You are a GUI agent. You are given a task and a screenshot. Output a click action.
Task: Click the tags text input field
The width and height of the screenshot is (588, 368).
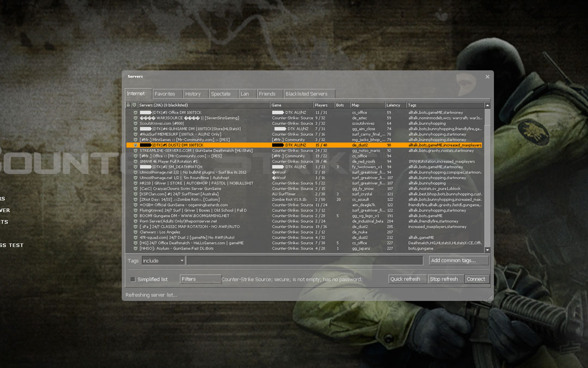[305, 260]
